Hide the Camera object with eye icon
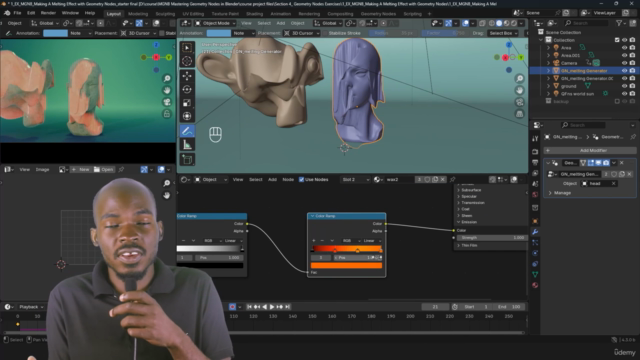 (624, 63)
